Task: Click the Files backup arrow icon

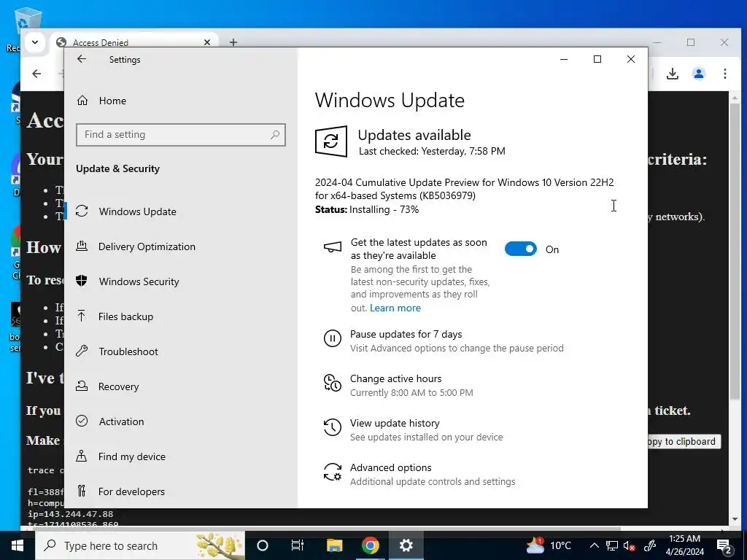Action: click(82, 316)
